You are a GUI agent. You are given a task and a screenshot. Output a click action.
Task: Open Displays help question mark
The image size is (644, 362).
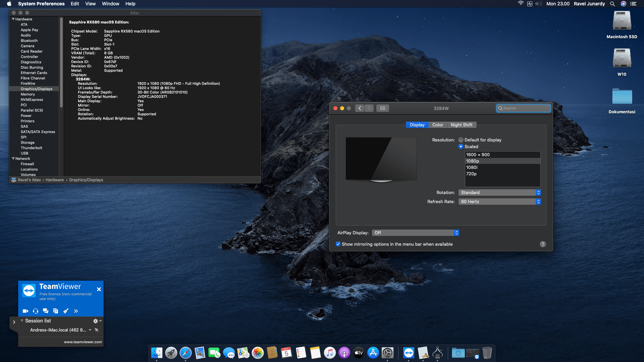point(543,244)
